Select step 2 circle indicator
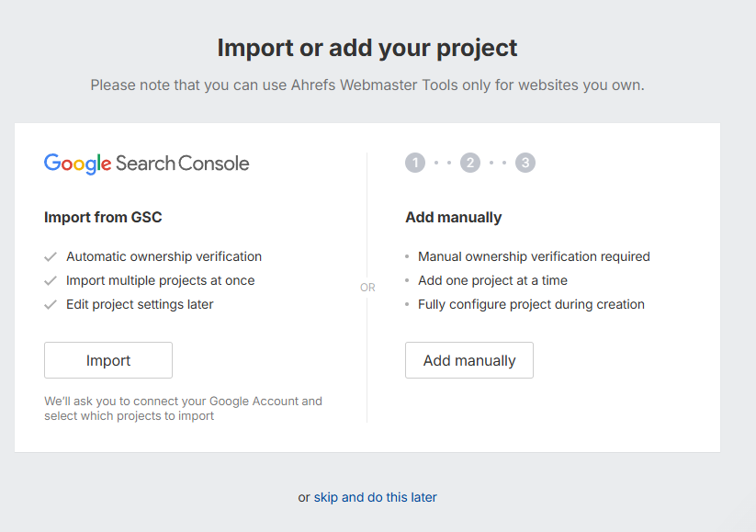756x532 pixels. 470,163
